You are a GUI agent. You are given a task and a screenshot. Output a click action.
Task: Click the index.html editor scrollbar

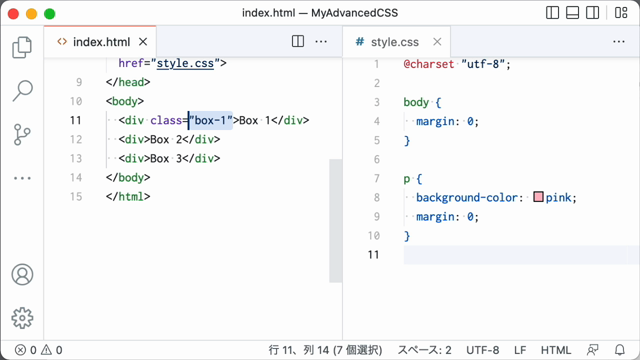click(x=336, y=221)
